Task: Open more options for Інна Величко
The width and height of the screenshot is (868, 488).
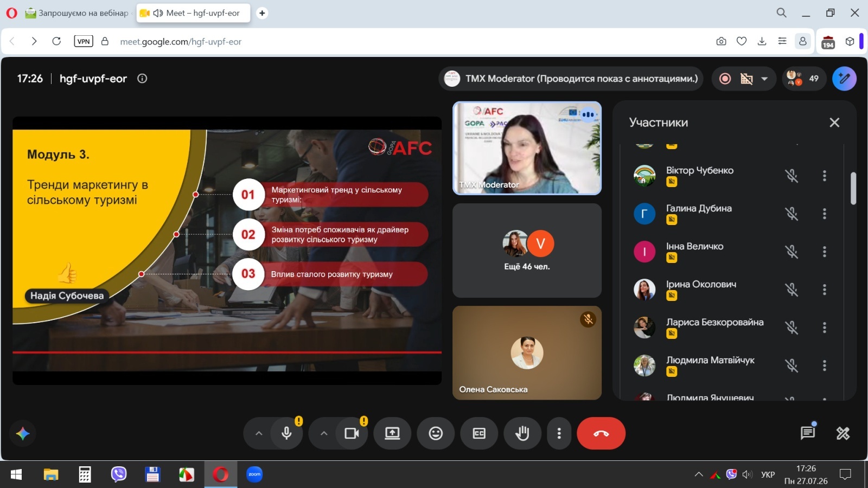Action: click(825, 252)
